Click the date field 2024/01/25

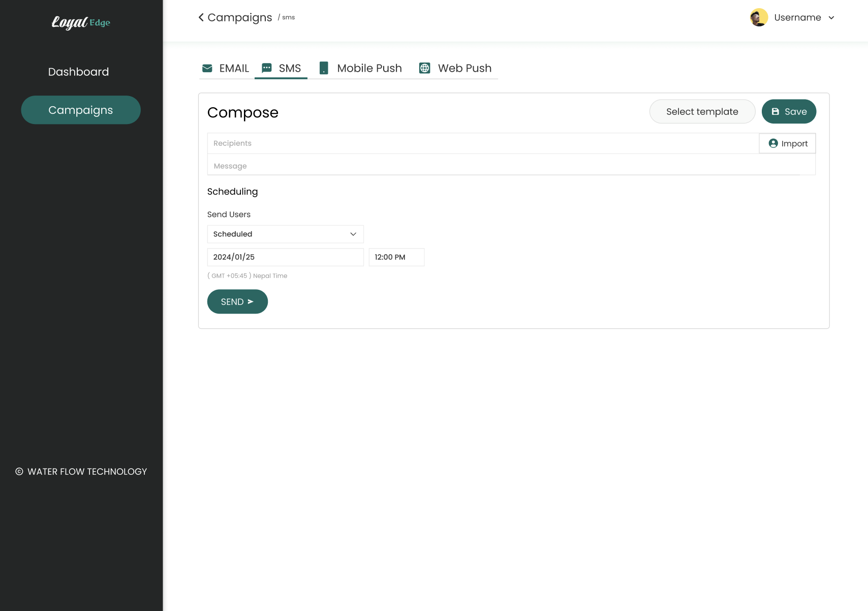click(286, 257)
